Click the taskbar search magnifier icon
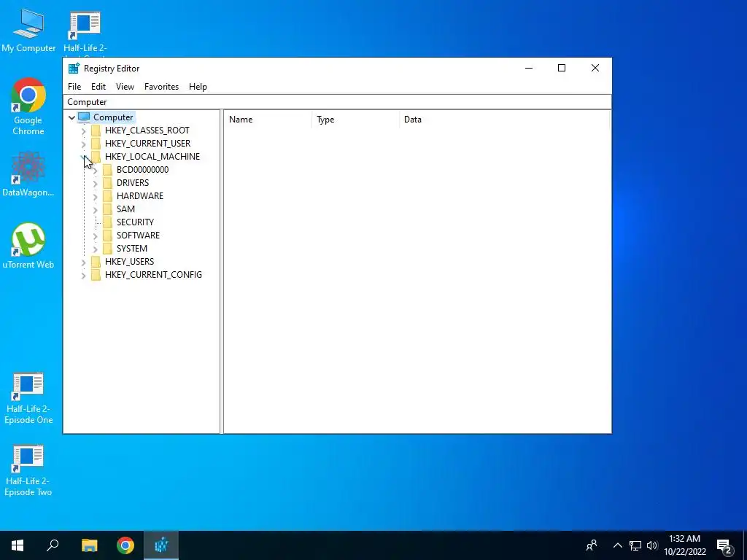Image resolution: width=747 pixels, height=560 pixels. (53, 545)
